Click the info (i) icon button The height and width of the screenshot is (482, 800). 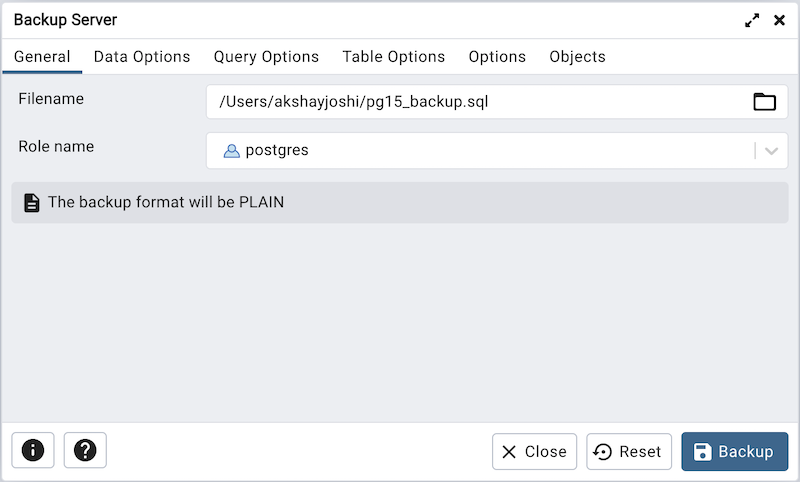(32, 451)
